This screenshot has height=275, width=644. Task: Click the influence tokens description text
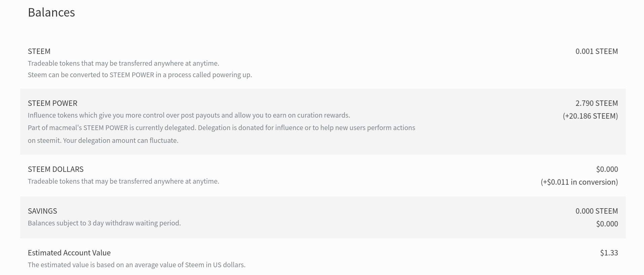click(189, 116)
